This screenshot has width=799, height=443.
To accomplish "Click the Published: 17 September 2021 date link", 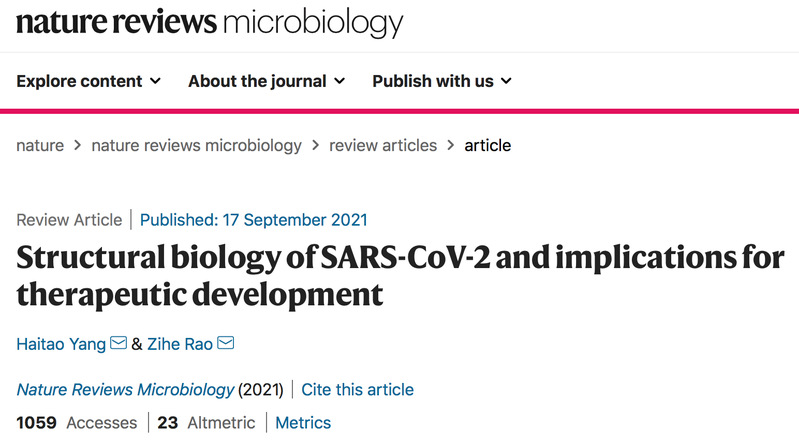I will pos(253,220).
